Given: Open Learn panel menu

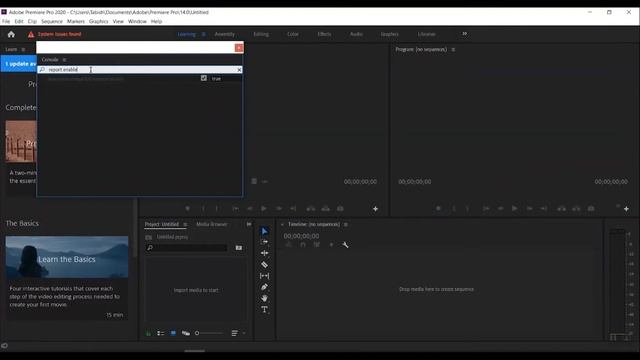Looking at the screenshot, I should 23,49.
